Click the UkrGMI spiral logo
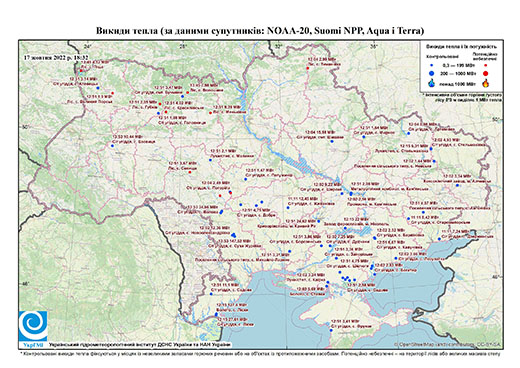 coord(33,326)
